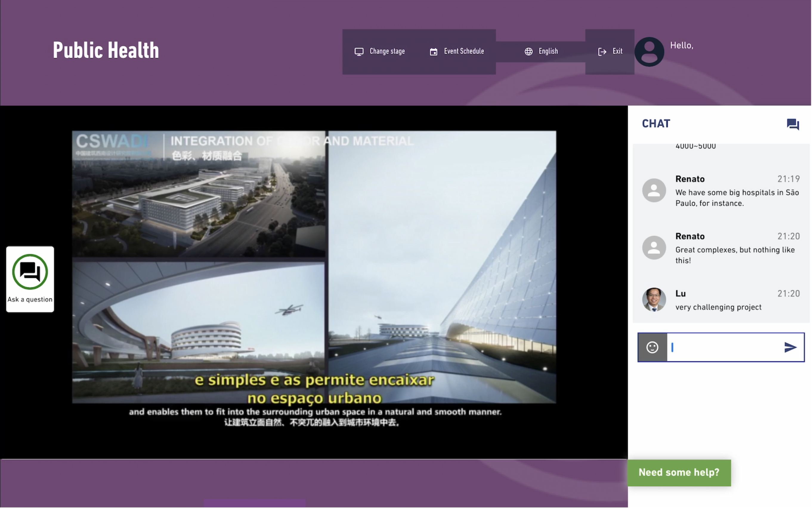
Task: Click the user profile avatar icon
Action: (x=649, y=51)
